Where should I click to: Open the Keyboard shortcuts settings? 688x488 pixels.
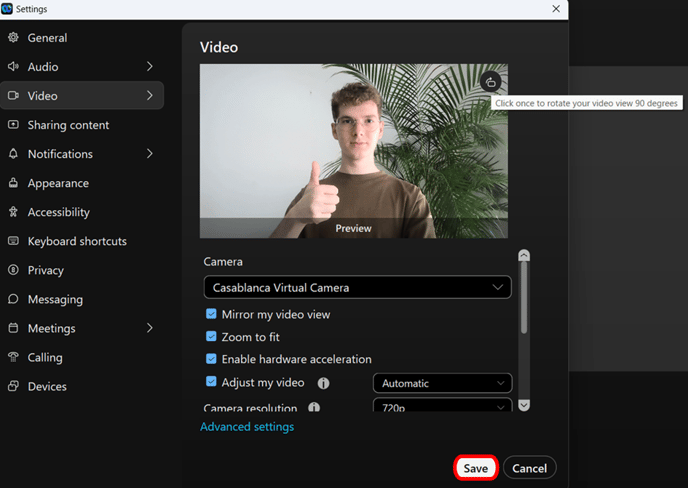coord(77,241)
